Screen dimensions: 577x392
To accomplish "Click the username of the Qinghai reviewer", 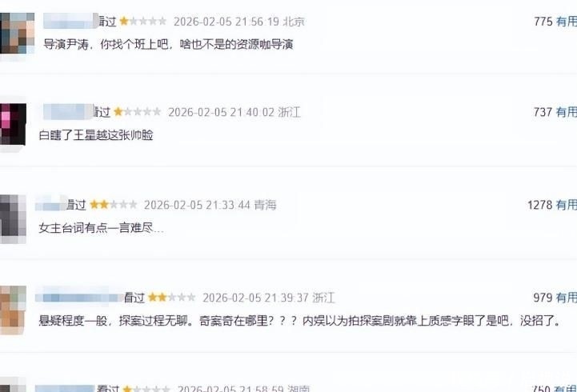I will click(50, 205).
